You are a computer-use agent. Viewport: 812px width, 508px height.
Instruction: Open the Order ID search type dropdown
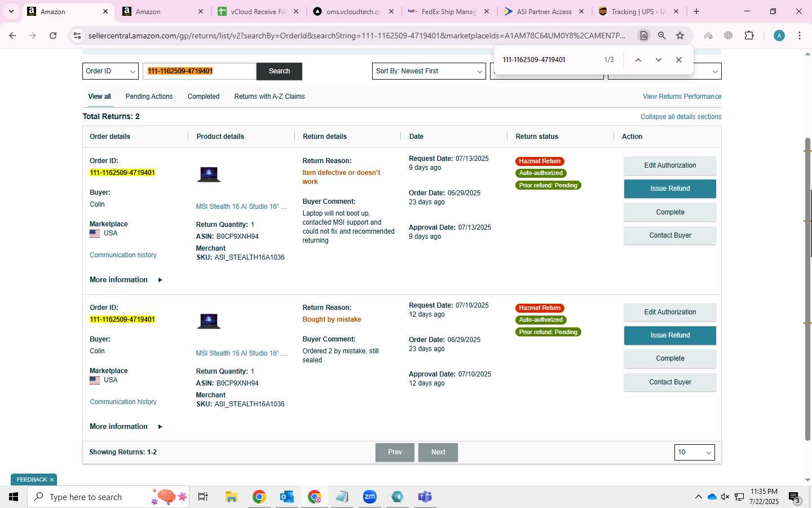[x=111, y=71]
